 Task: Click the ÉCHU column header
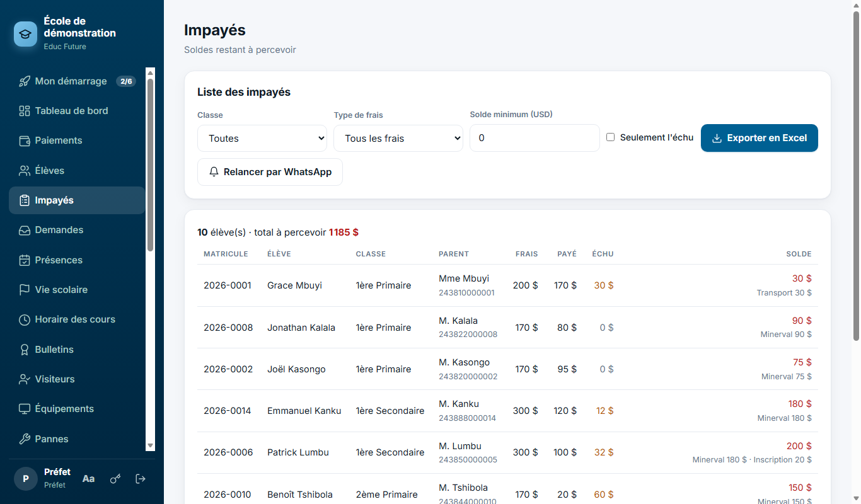pos(603,254)
